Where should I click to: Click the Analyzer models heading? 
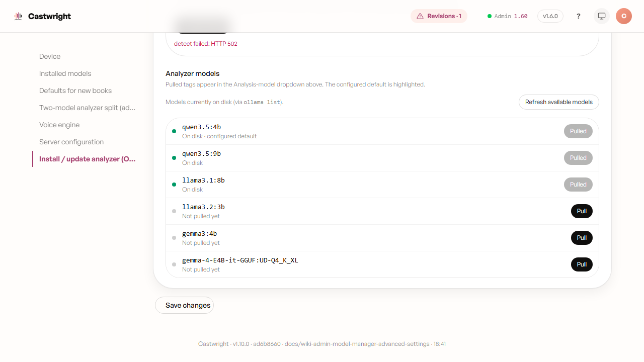(x=193, y=73)
